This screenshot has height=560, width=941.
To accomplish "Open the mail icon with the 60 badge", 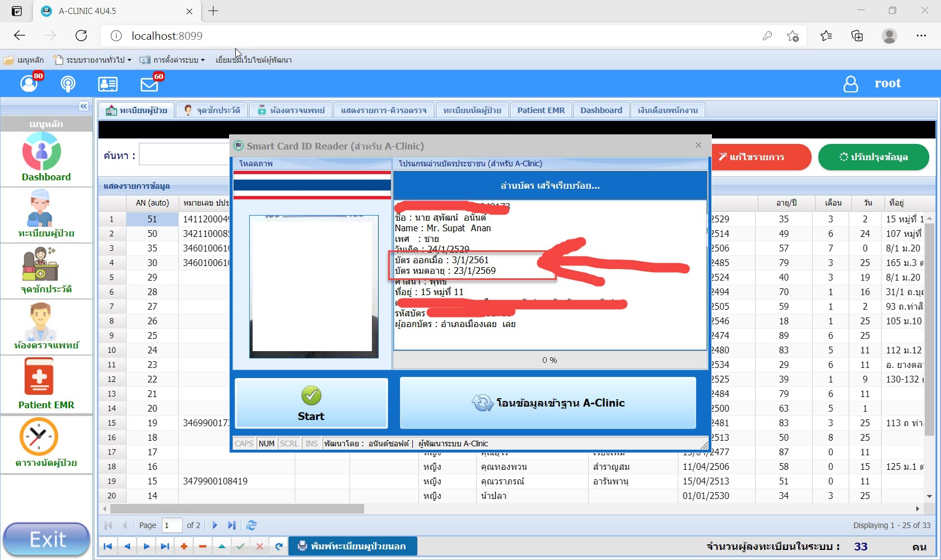I will click(x=149, y=84).
